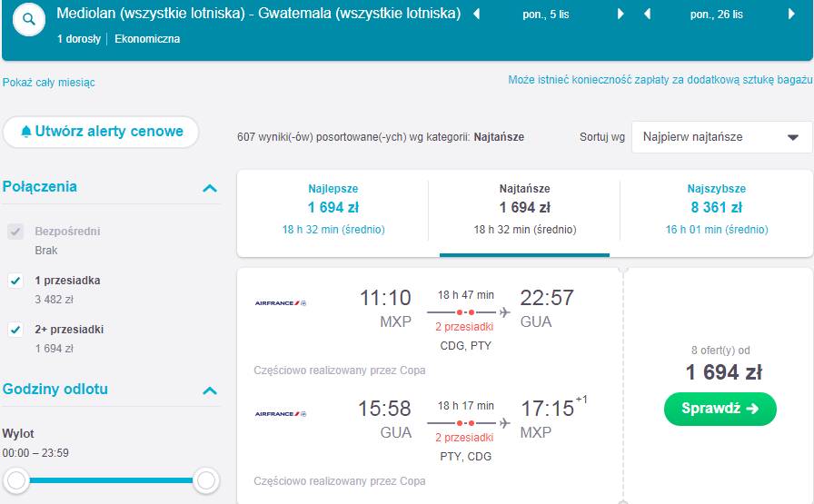This screenshot has height=504, width=814.
Task: Switch to the Najlepsze tab
Action: click(333, 210)
